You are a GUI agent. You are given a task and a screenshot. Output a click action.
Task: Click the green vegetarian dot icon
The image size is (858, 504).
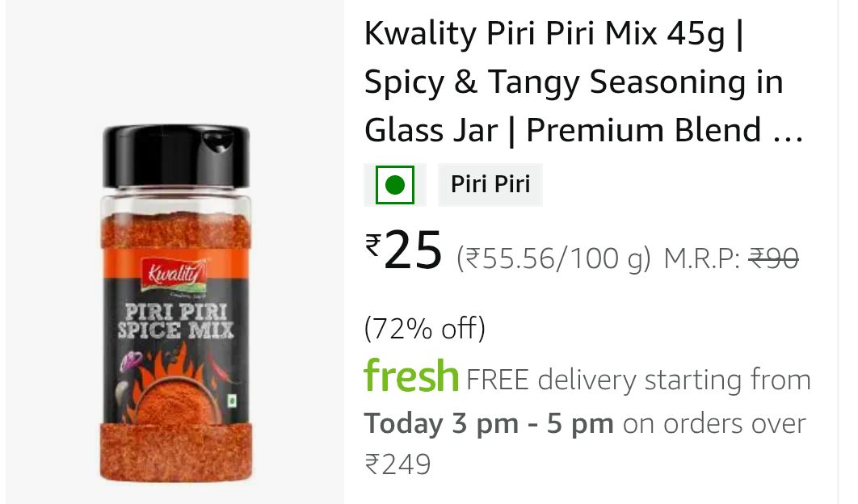(x=395, y=185)
